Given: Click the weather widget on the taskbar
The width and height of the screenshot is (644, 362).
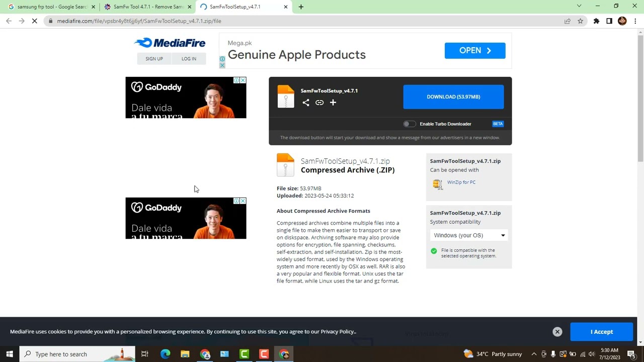Looking at the screenshot, I should tap(493, 354).
